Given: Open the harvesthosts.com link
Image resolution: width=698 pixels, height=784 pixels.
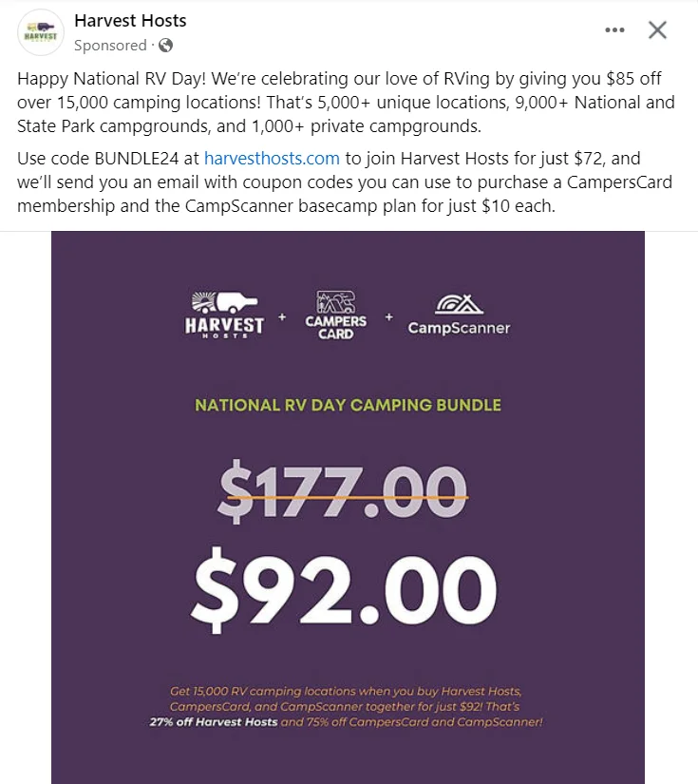Looking at the screenshot, I should click(x=272, y=159).
